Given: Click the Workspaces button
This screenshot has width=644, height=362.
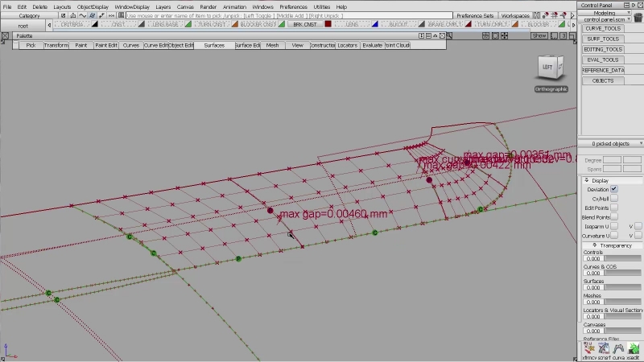Looking at the screenshot, I should pyautogui.click(x=515, y=15).
